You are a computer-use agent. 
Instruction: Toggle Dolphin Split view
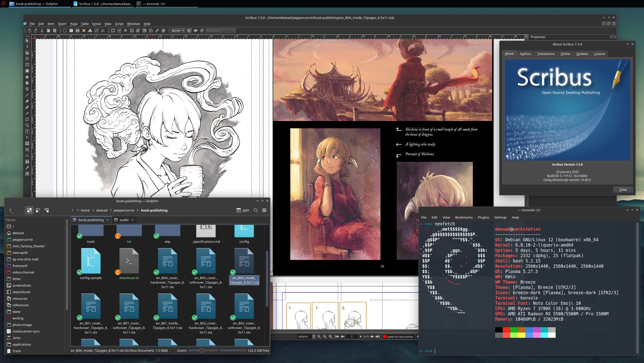243,210
